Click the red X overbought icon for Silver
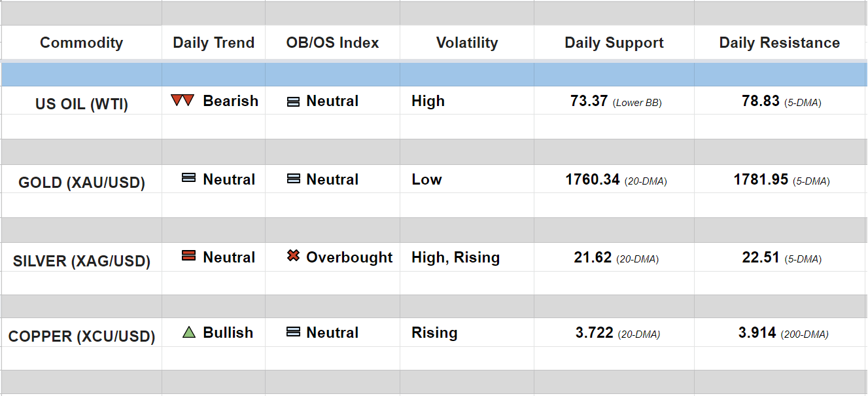This screenshot has width=868, height=396. point(294,256)
